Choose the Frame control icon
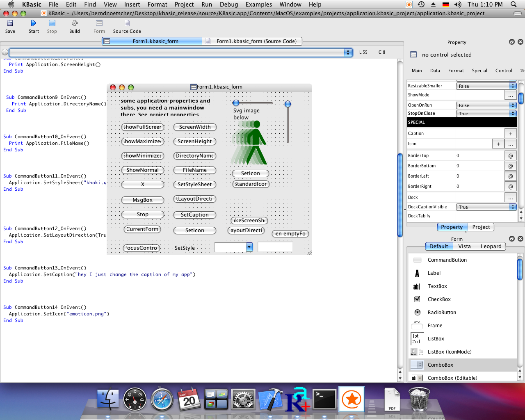Image resolution: width=525 pixels, height=420 pixels. click(417, 325)
